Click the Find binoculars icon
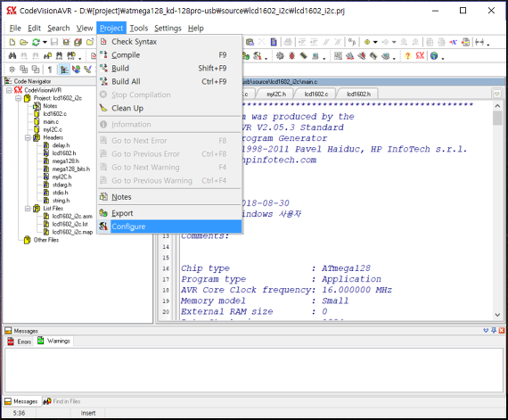Viewport: 508px width, 420px height. [x=12, y=56]
